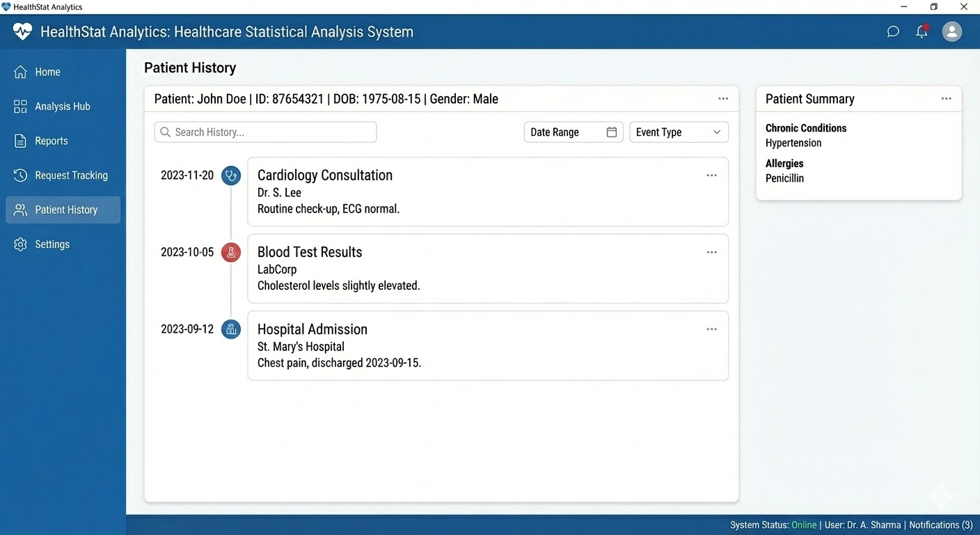Open Notifications (3) in the status bar
Screen dimensions: 980x535
(x=941, y=525)
